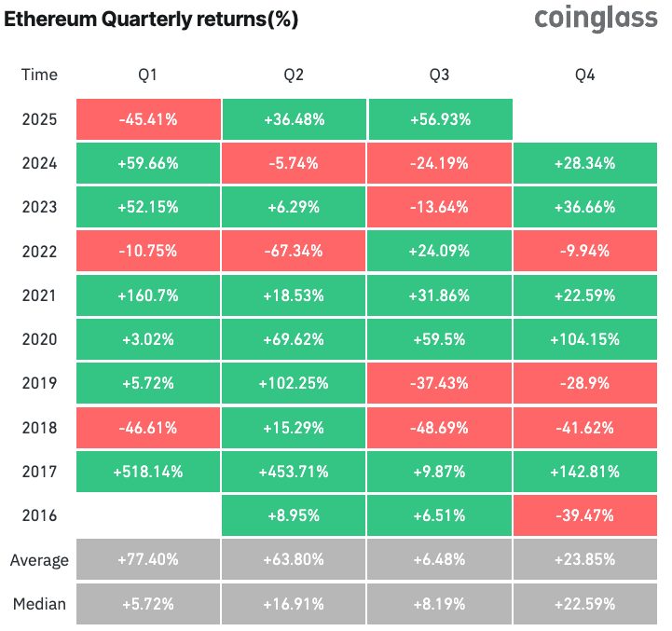Select the Q1 column header
The height and width of the screenshot is (631, 672).
click(148, 75)
